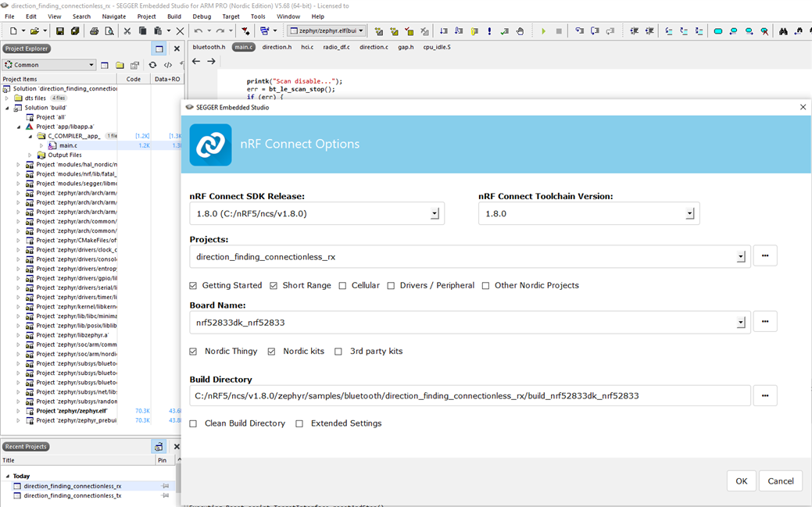Screen dimensions: 812x507
Task: Click the Undo arrow icon
Action: [198, 31]
